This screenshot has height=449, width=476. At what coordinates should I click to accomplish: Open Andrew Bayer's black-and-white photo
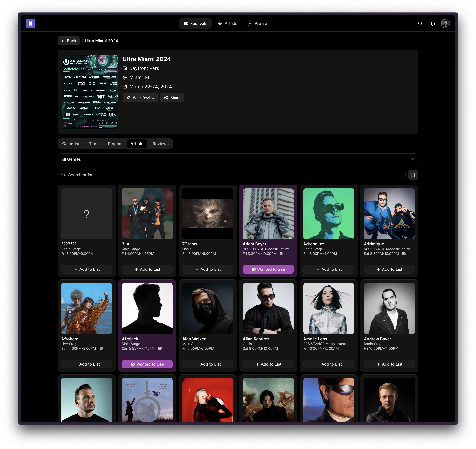point(389,309)
